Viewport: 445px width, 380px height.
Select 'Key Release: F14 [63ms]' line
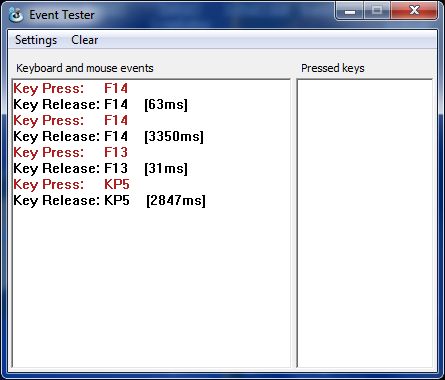coord(101,104)
